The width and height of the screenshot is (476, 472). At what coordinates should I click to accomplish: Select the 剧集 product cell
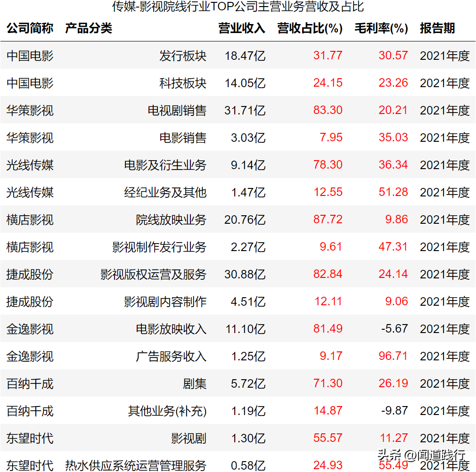pyautogui.click(x=195, y=384)
